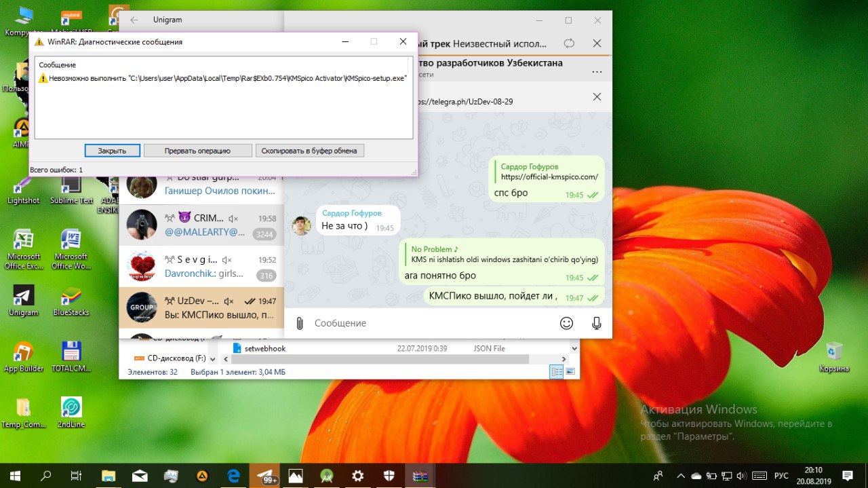Image resolution: width=868 pixels, height=488 pixels.
Task: Select the KMSpico-setup.exe error message row
Action: pos(224,78)
